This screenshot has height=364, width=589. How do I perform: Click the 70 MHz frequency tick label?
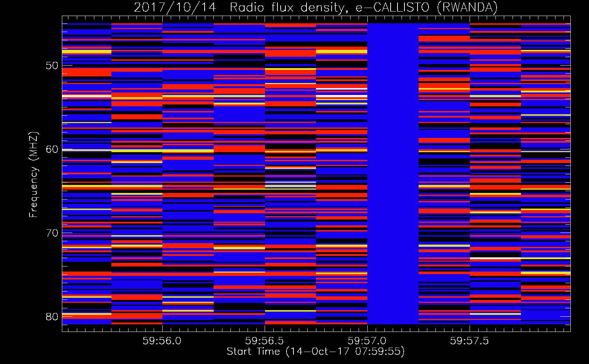click(52, 233)
